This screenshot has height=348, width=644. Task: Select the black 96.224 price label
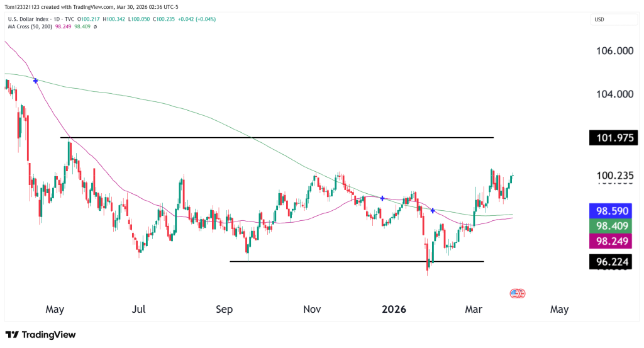(613, 261)
